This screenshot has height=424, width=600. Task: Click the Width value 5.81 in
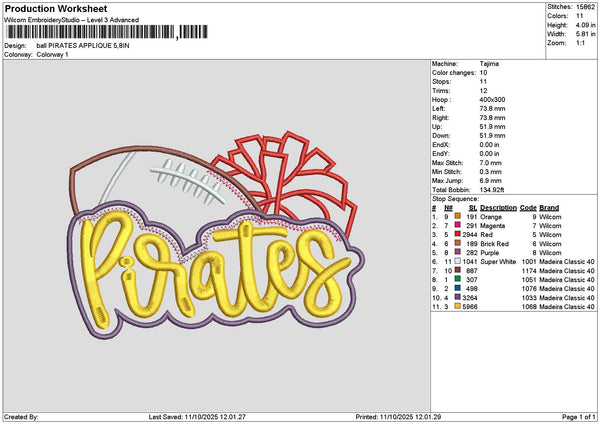[586, 34]
